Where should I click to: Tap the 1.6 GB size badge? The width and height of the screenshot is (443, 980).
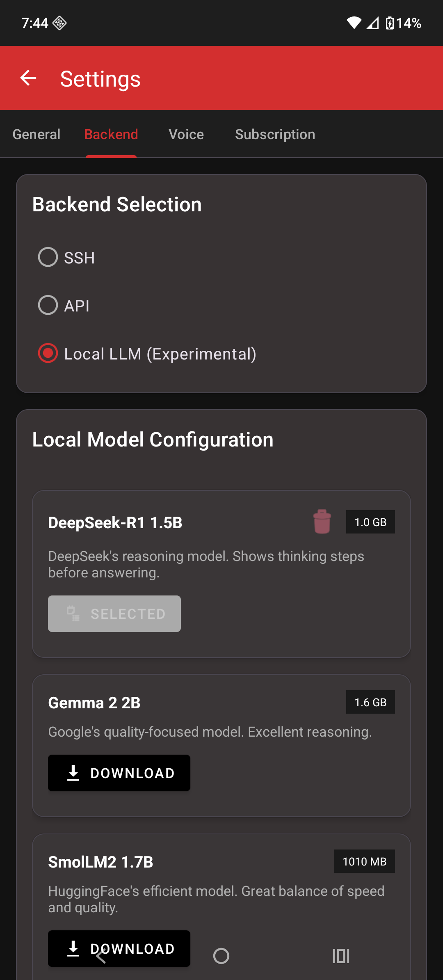[x=370, y=702]
